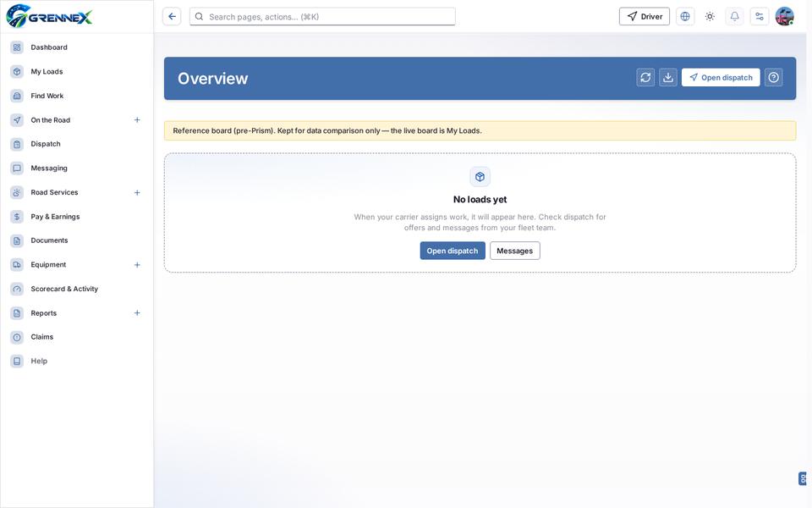Download the Overview data
Image resolution: width=812 pixels, height=508 pixels.
(668, 78)
